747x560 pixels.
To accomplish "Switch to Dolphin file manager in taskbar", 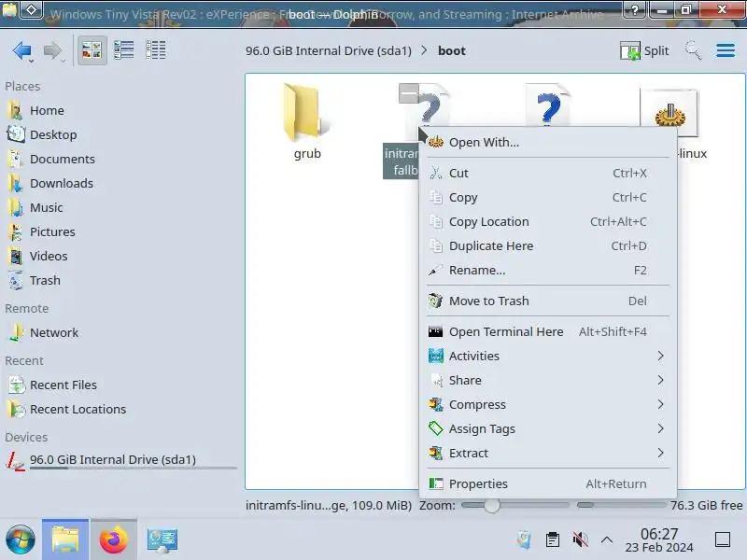I will (65, 540).
